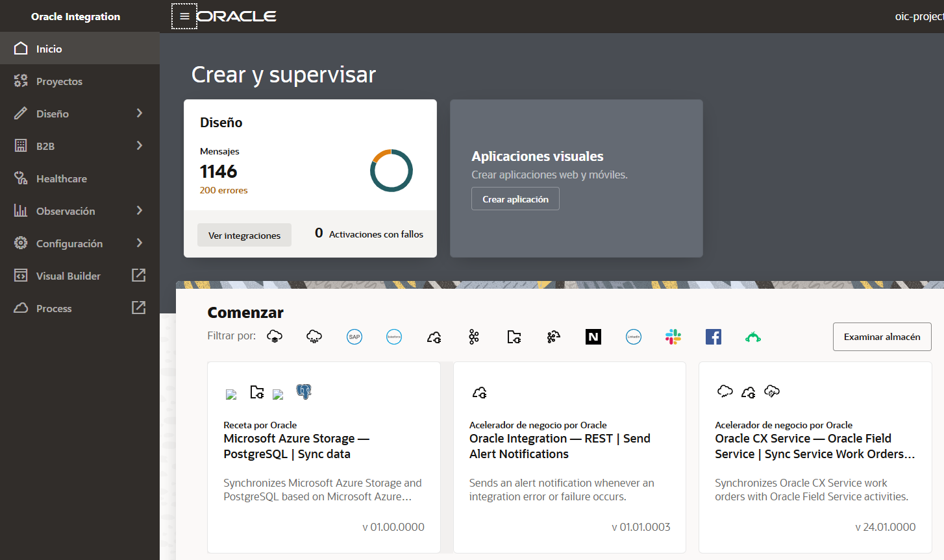Filter by green SurveyMonkey icon

753,337
